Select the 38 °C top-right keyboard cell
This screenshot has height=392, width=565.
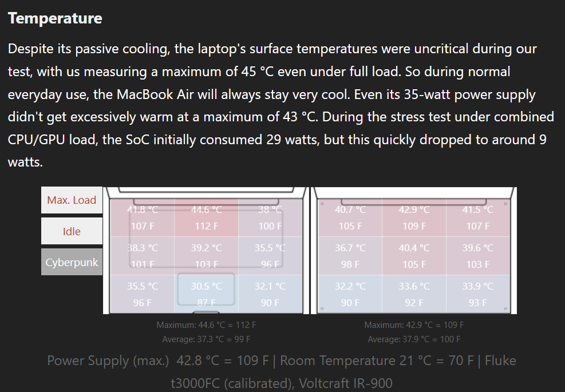point(270,217)
